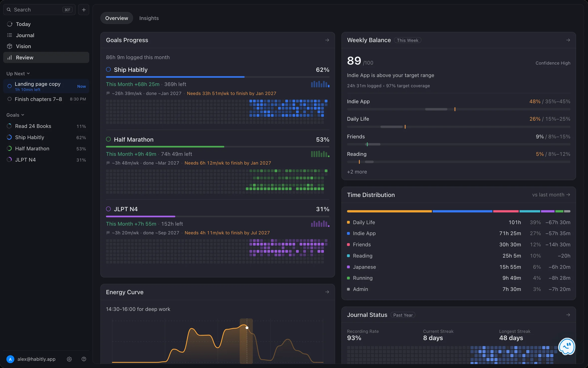Screen dimensions: 588x368
Task: Open Ship Habitly goal in sidebar
Action: 46,137
